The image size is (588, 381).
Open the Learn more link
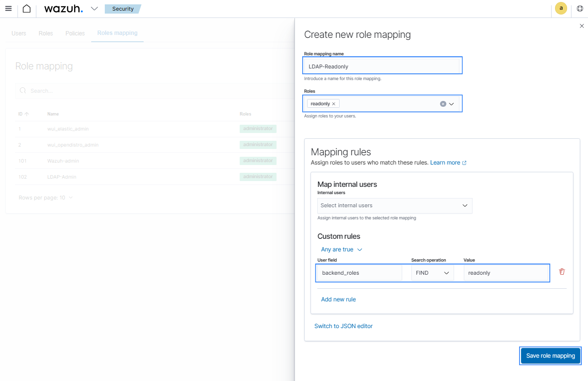coord(448,163)
